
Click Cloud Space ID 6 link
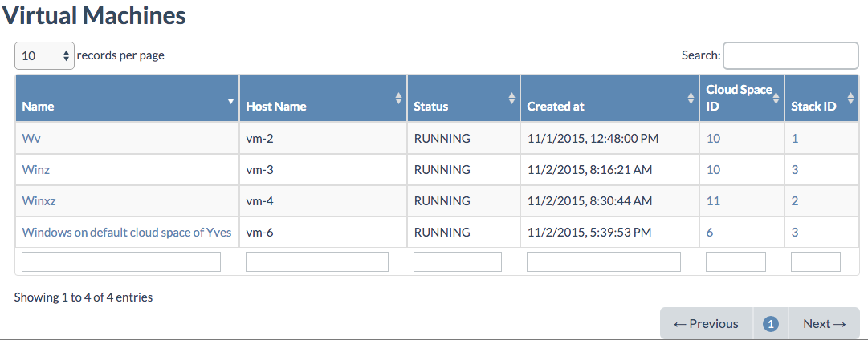710,233
